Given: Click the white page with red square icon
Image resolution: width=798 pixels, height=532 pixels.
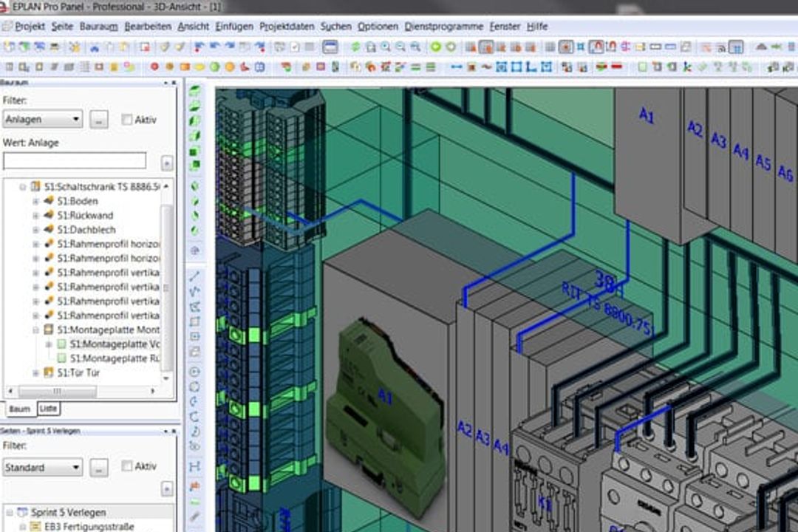Looking at the screenshot, I should tap(145, 47).
